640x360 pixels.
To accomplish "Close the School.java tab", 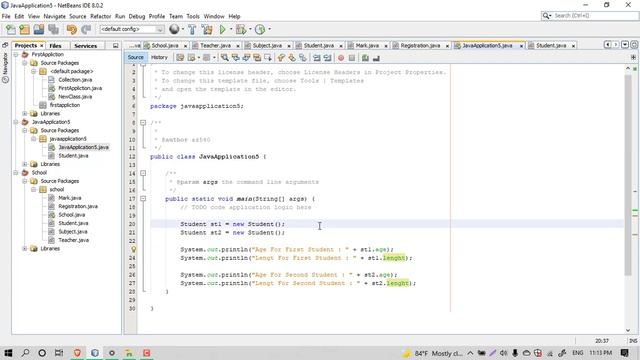I will 185,46.
